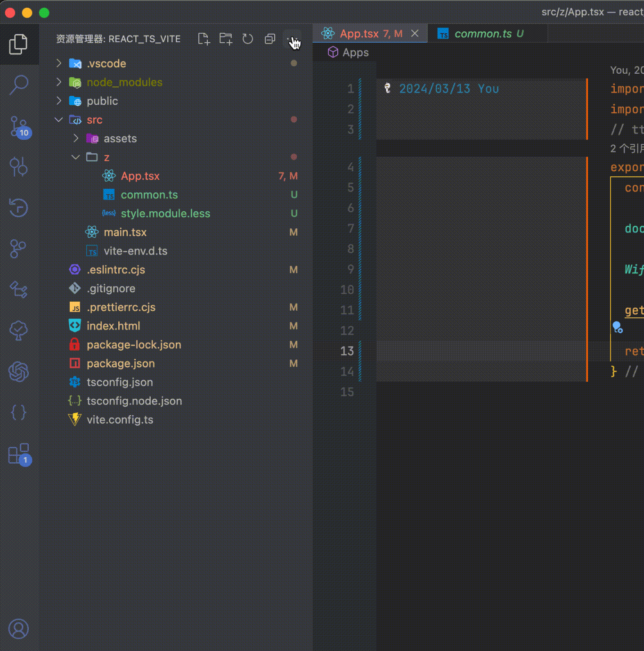The width and height of the screenshot is (644, 651).
Task: Click the blue lightbulb code action icon
Action: [x=617, y=327]
